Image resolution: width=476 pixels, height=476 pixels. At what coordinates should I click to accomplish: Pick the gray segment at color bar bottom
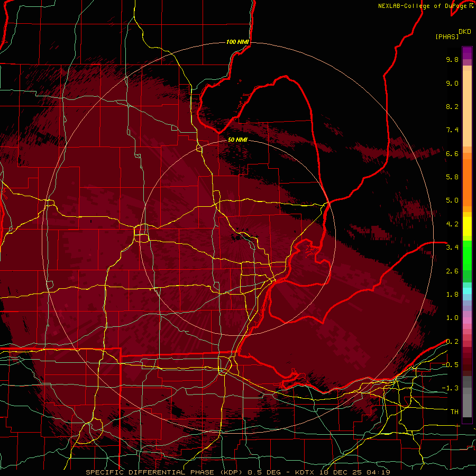point(467,405)
